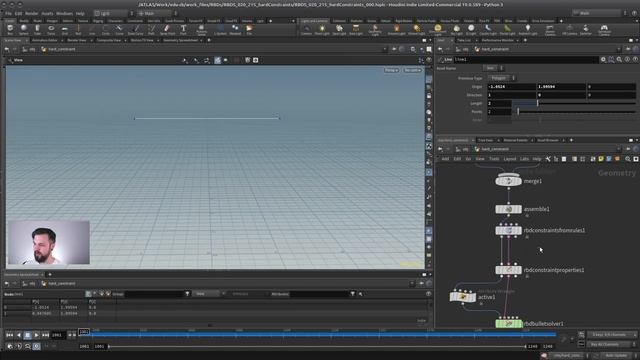The width and height of the screenshot is (640, 360).
Task: Open the Help menu
Action: coord(80,13)
